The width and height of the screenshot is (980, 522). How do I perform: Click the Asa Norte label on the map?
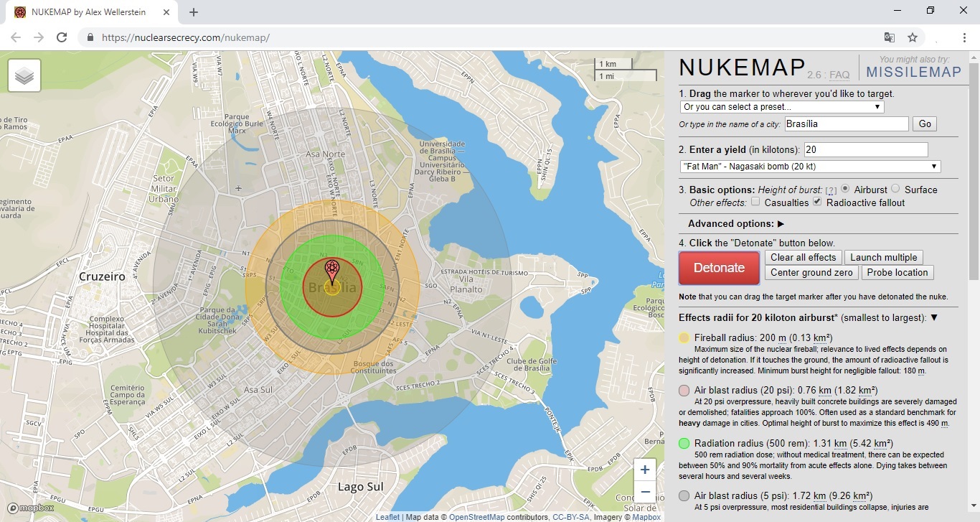pyautogui.click(x=325, y=154)
